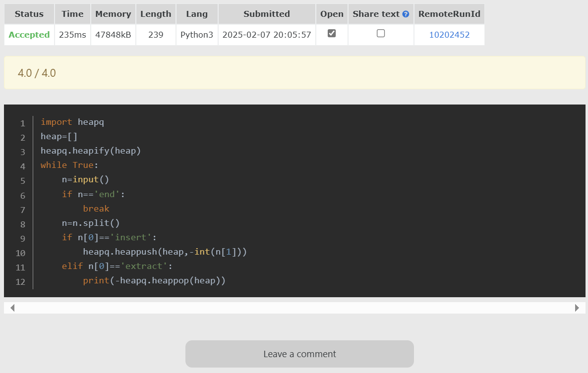
Task: Click the horizontal scrollbar track
Action: point(294,308)
